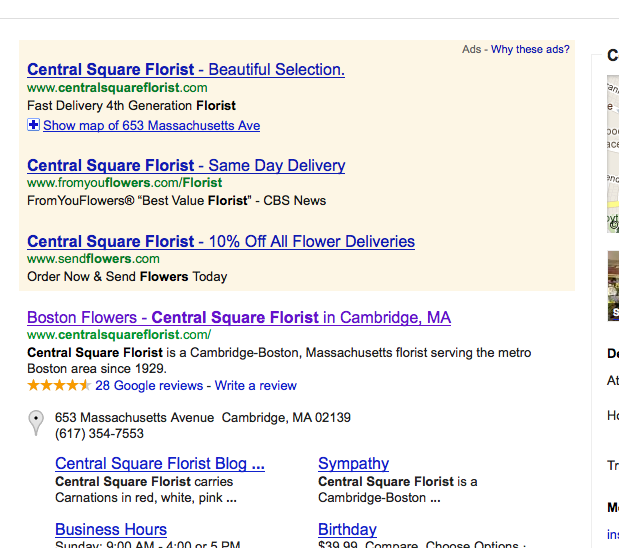Click the phone number (617) 354-7553

pos(99,434)
